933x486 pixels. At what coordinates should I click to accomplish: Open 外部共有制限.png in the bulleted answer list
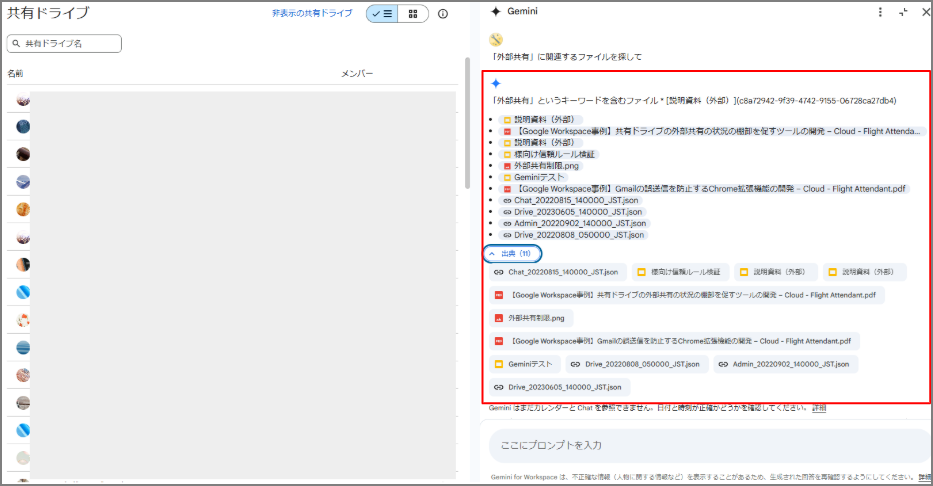point(540,166)
